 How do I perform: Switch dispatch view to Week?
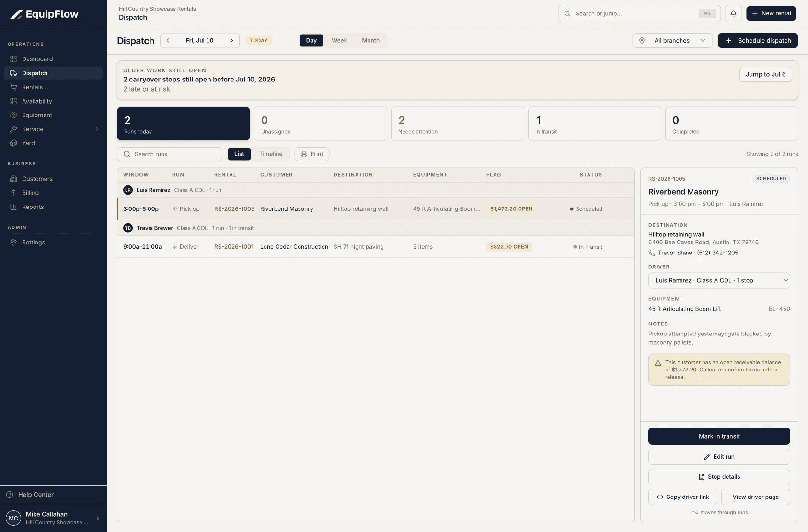(339, 41)
